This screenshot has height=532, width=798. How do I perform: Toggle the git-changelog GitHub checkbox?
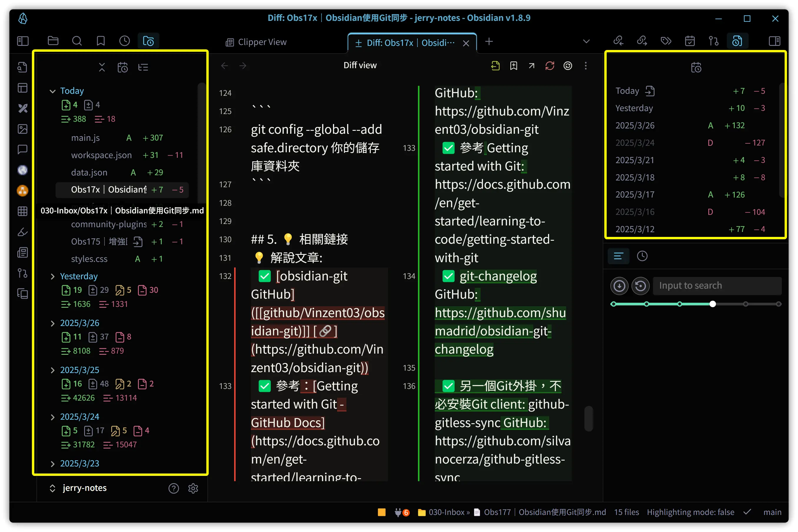(448, 276)
